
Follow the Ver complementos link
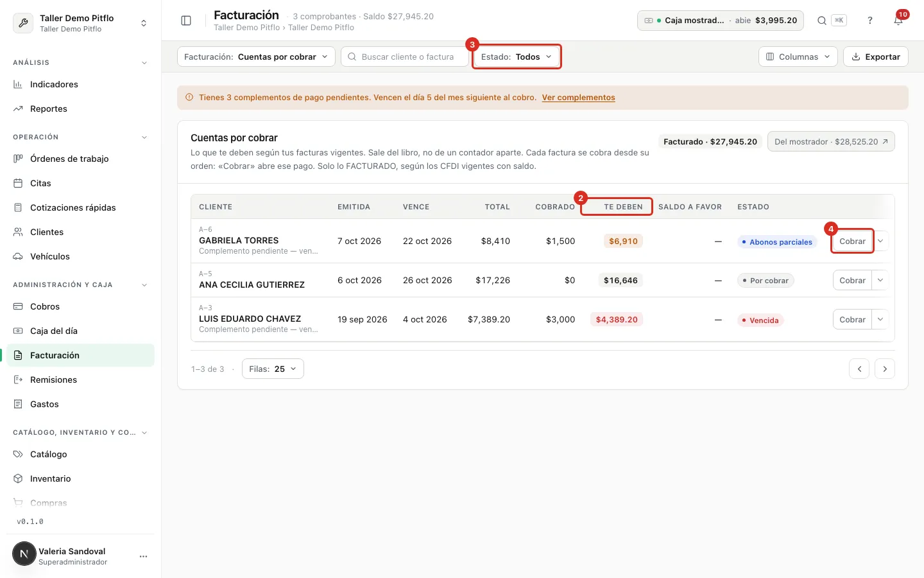click(578, 98)
